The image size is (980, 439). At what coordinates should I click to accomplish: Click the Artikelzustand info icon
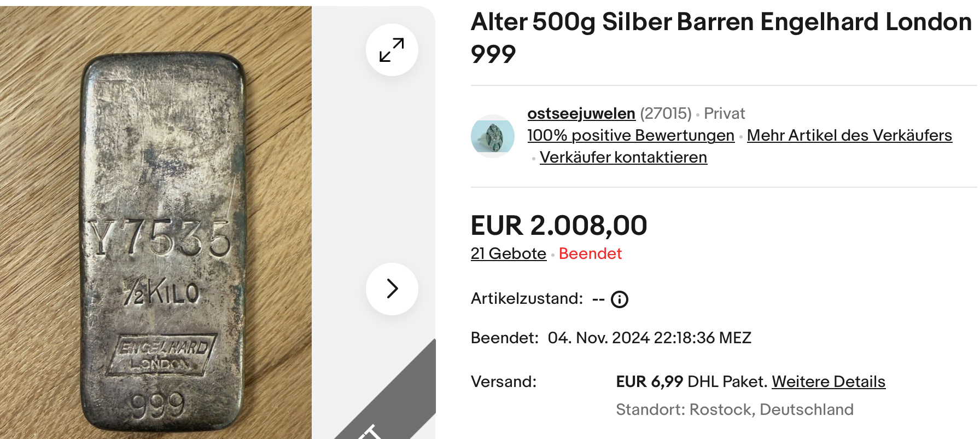[619, 299]
